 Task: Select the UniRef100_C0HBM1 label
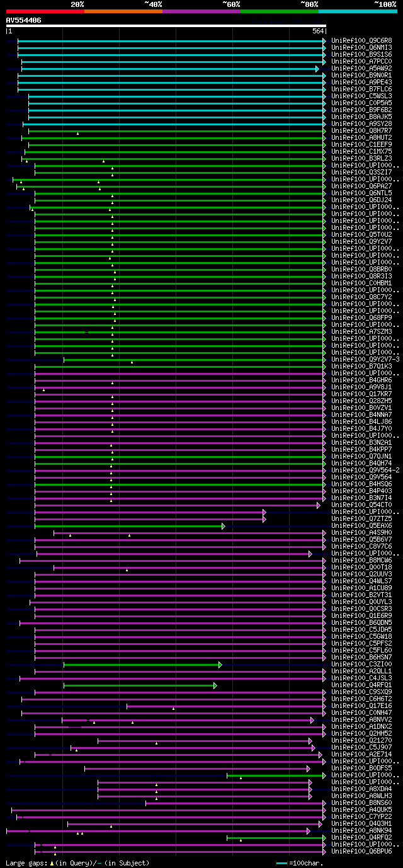coord(361,283)
